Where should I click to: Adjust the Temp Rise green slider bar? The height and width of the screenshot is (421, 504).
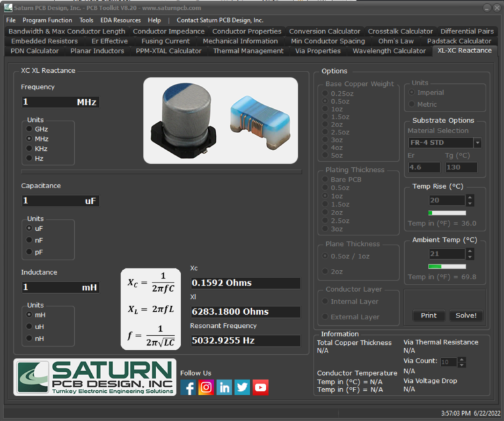pos(446,213)
